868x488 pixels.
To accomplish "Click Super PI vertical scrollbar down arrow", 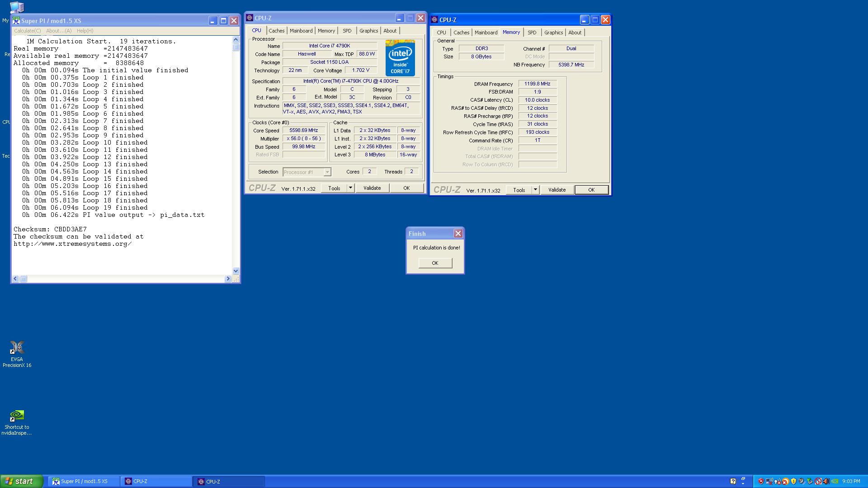I will (236, 271).
